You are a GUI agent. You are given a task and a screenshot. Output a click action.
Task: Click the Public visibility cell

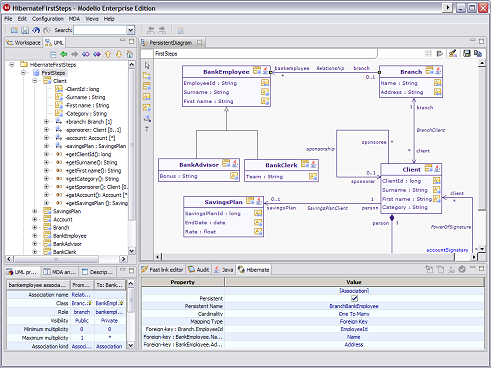(x=82, y=321)
